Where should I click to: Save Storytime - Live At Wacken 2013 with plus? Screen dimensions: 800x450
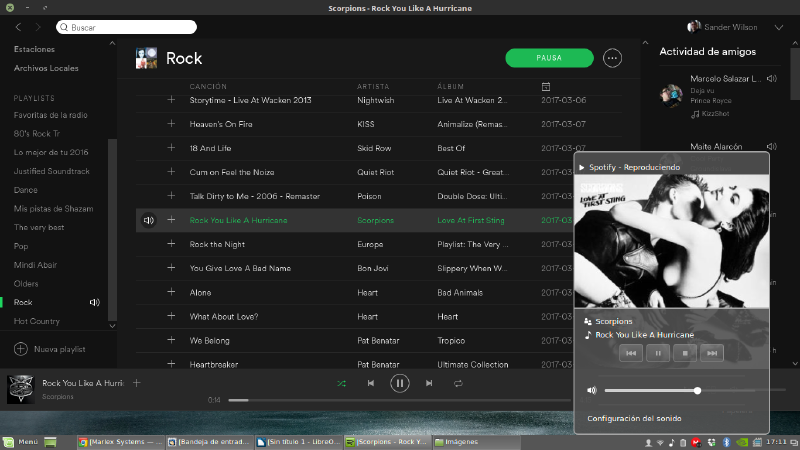171,100
